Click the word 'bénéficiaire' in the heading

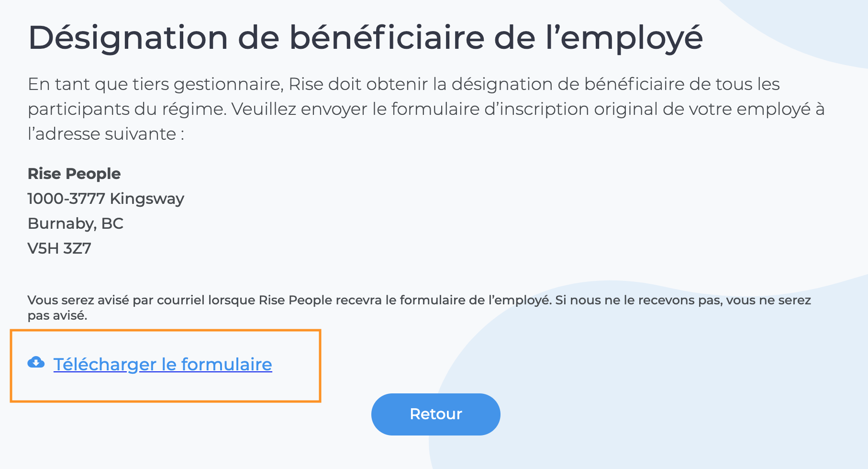387,37
